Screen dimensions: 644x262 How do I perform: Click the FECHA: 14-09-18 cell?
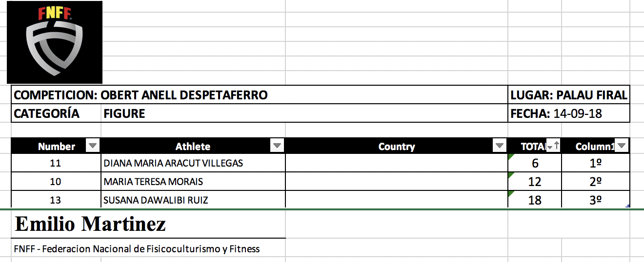point(568,114)
